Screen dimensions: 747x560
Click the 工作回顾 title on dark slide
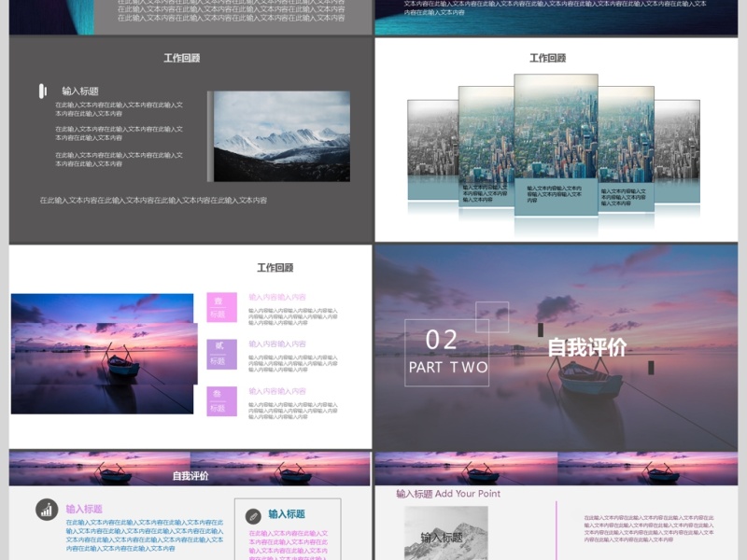[x=182, y=58]
